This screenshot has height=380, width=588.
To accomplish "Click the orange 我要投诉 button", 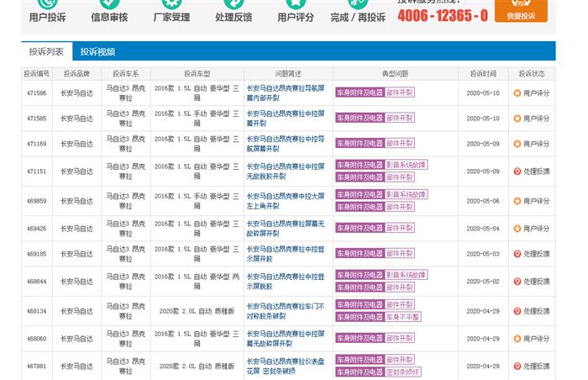I will pyautogui.click(x=521, y=11).
